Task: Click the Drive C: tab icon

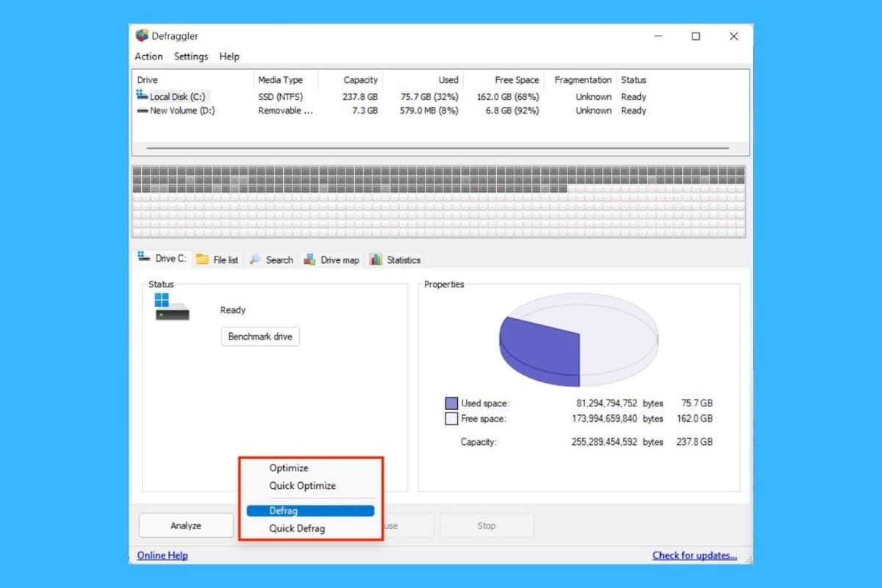Action: (143, 258)
